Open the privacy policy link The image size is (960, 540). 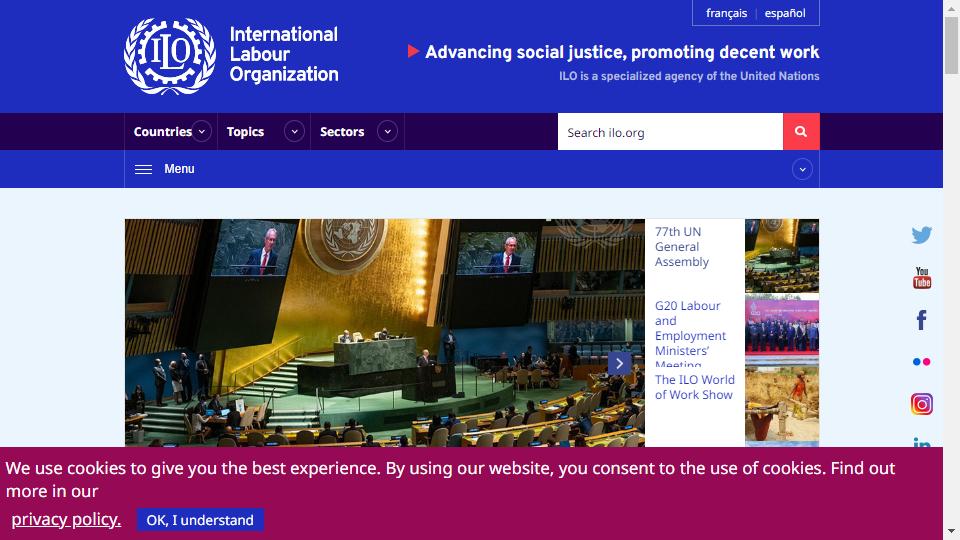(x=66, y=519)
